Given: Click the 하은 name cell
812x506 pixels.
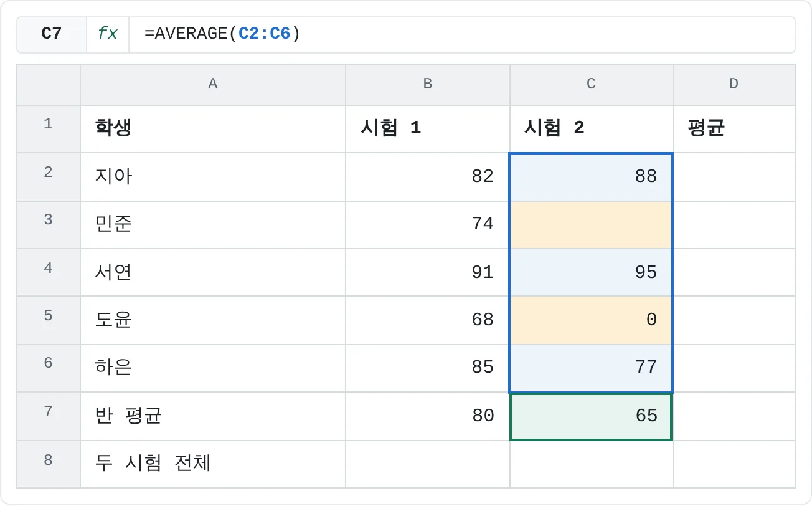Looking at the screenshot, I should click(213, 368).
